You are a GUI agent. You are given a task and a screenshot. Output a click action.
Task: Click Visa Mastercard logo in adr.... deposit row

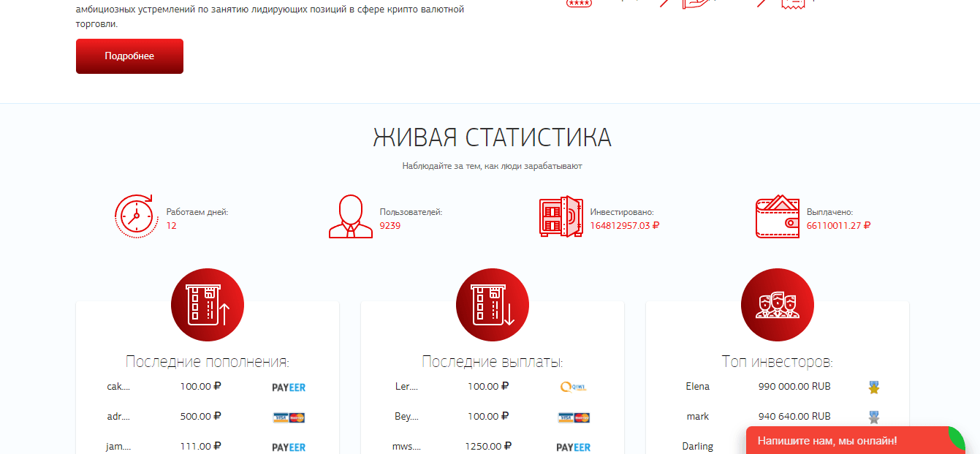(x=289, y=417)
